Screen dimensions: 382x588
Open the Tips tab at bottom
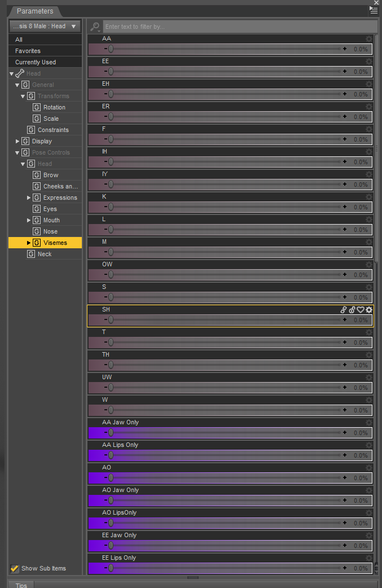click(x=21, y=585)
